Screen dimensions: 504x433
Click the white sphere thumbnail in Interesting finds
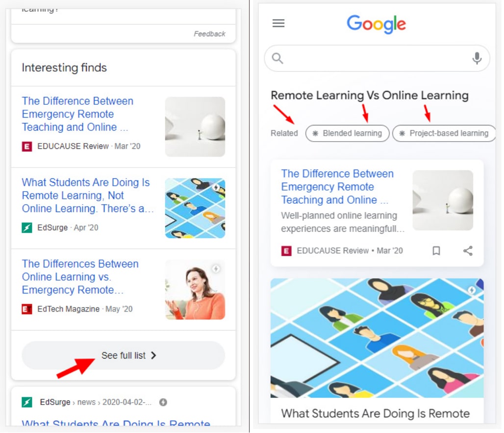196,127
